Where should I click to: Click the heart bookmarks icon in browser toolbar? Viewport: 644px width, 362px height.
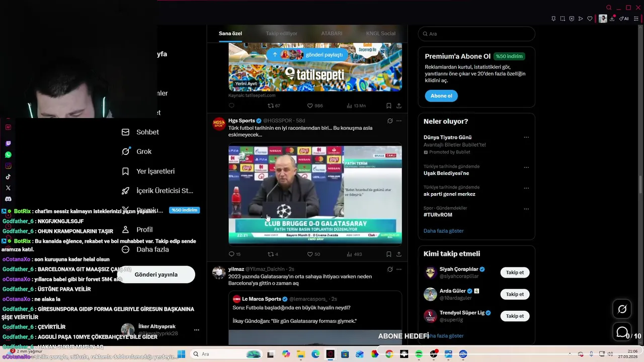pos(590,19)
